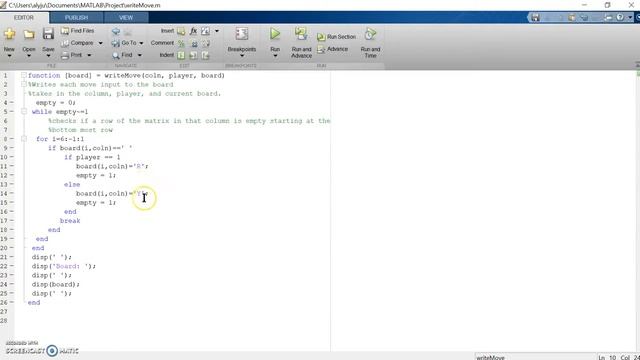640x360 pixels.
Task: Click the navigate Back arrow icon
Action: pos(116,31)
